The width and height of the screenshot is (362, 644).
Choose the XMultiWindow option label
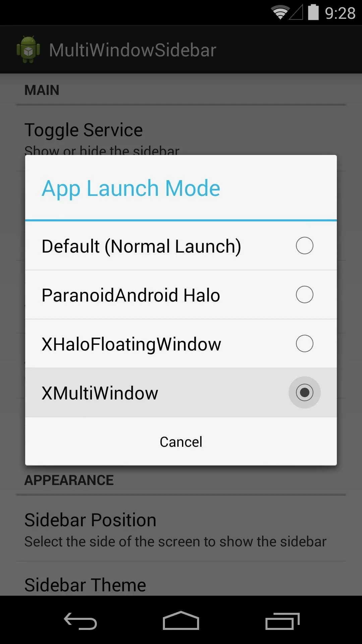[100, 393]
